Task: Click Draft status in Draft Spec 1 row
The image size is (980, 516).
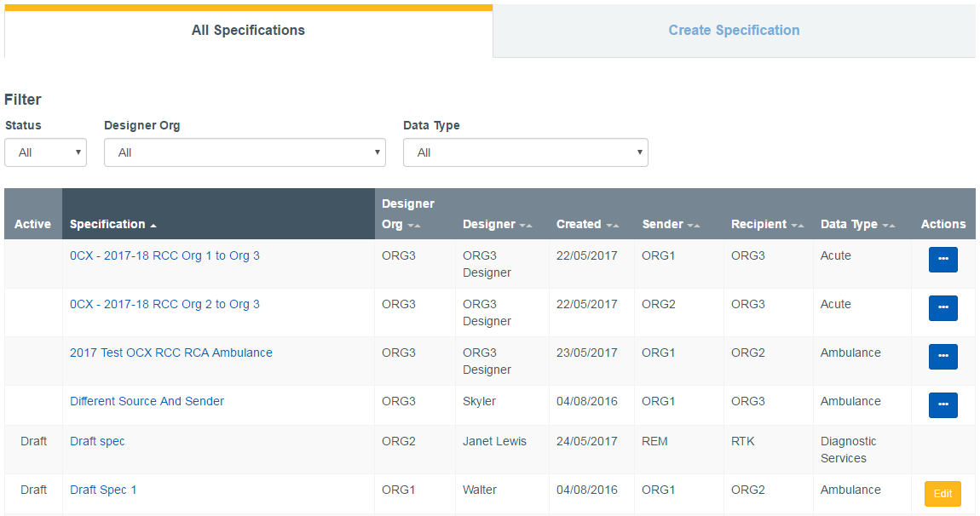Action: click(33, 490)
